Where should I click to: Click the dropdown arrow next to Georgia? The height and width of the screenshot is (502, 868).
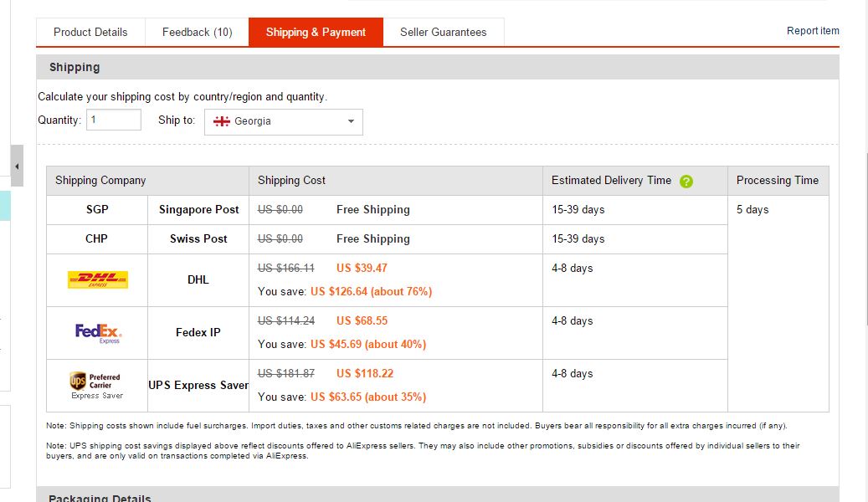pyautogui.click(x=351, y=121)
